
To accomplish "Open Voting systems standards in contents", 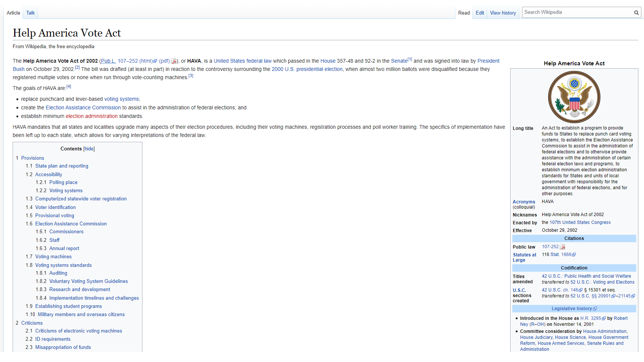I will tap(63, 265).
